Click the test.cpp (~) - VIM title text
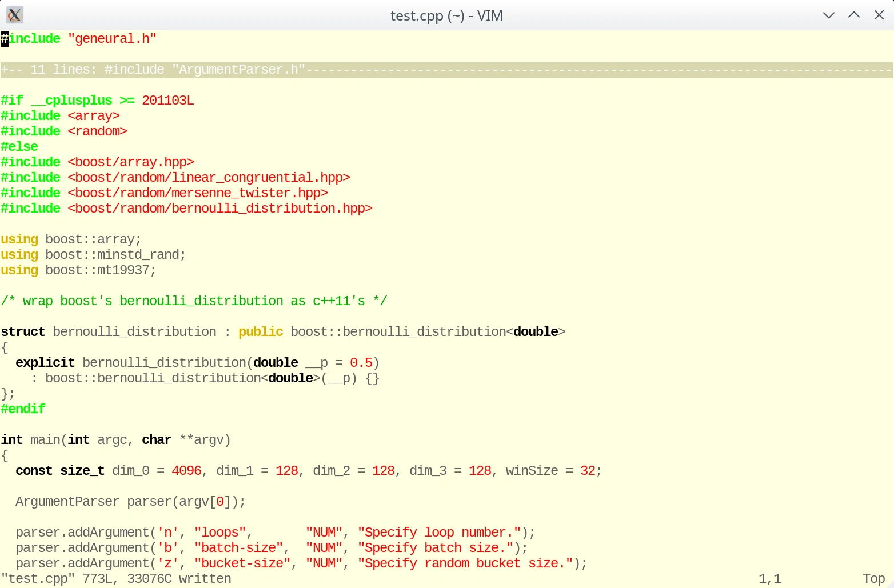Image resolution: width=894 pixels, height=588 pixels. [446, 15]
